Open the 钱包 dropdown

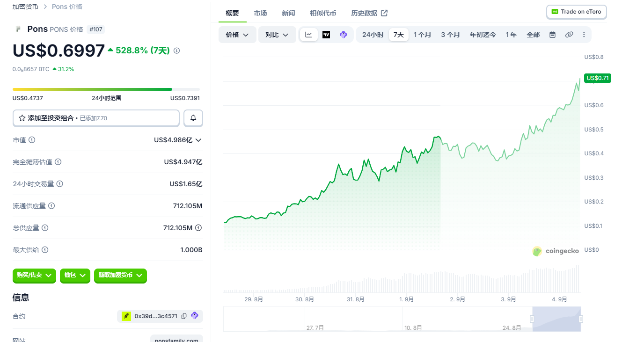point(75,275)
